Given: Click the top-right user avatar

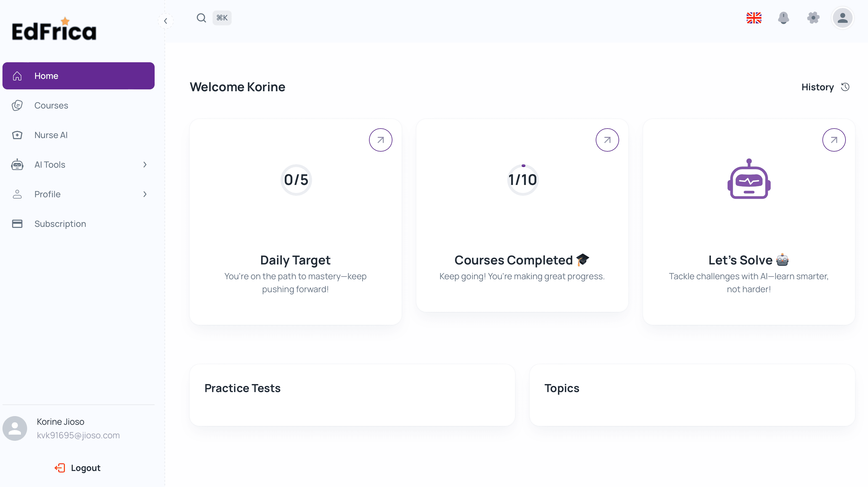Looking at the screenshot, I should click(x=842, y=18).
